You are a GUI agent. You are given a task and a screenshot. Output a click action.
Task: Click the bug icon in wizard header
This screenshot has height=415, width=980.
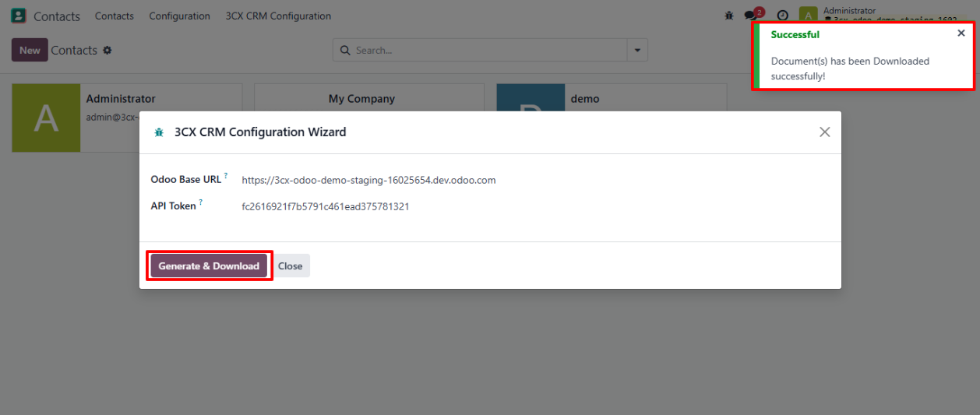tap(159, 132)
